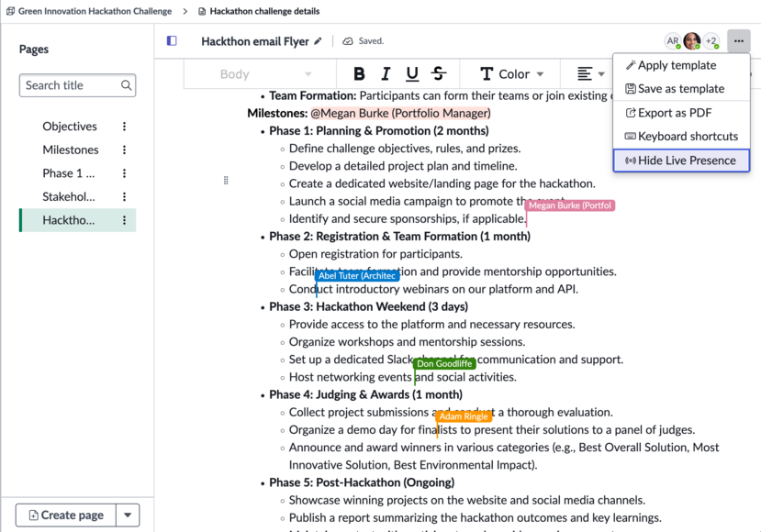Click the Create page button
This screenshot has width=761, height=532.
66,515
